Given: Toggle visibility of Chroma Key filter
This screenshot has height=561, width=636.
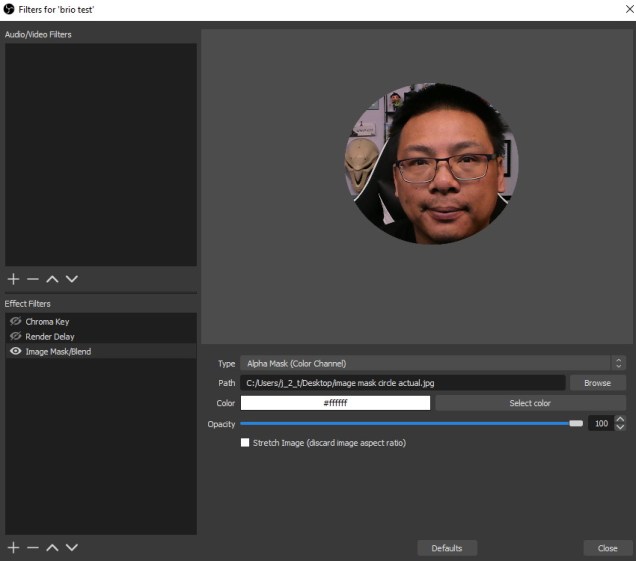Looking at the screenshot, I should 15,322.
